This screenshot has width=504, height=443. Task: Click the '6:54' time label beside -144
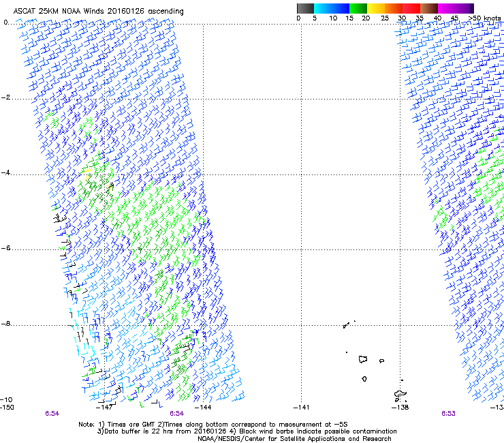[177, 414]
